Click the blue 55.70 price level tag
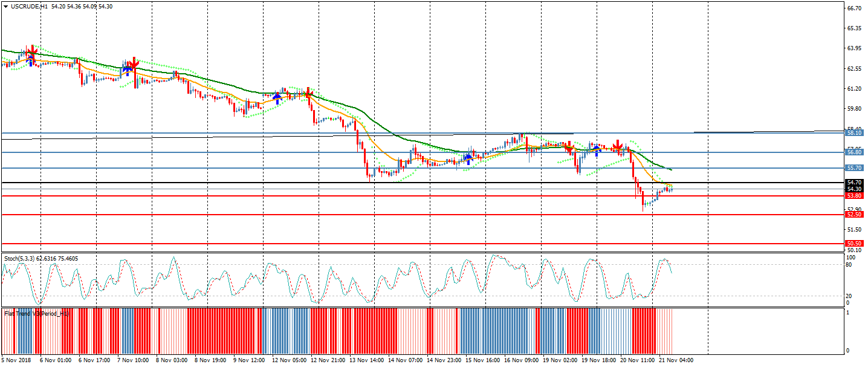This screenshot has height=367, width=868. click(854, 168)
